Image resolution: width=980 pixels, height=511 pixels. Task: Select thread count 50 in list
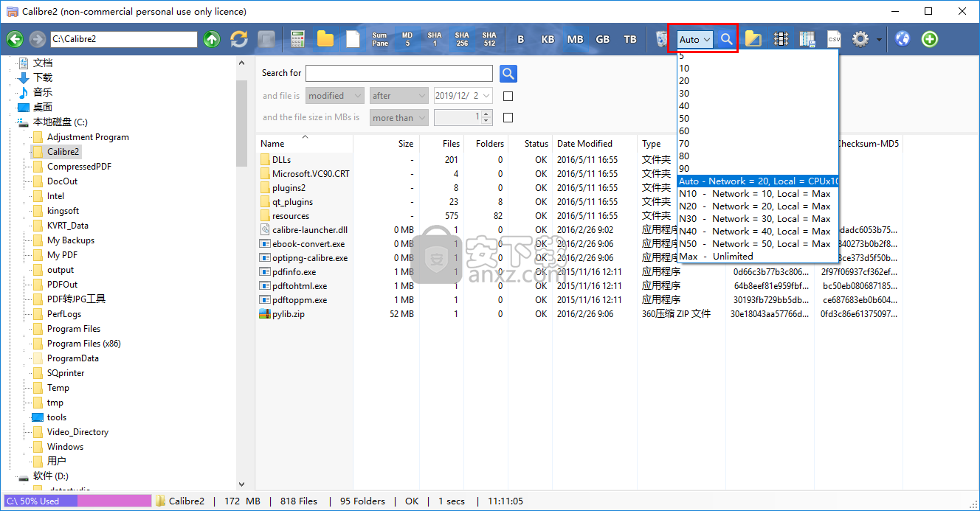(x=758, y=118)
